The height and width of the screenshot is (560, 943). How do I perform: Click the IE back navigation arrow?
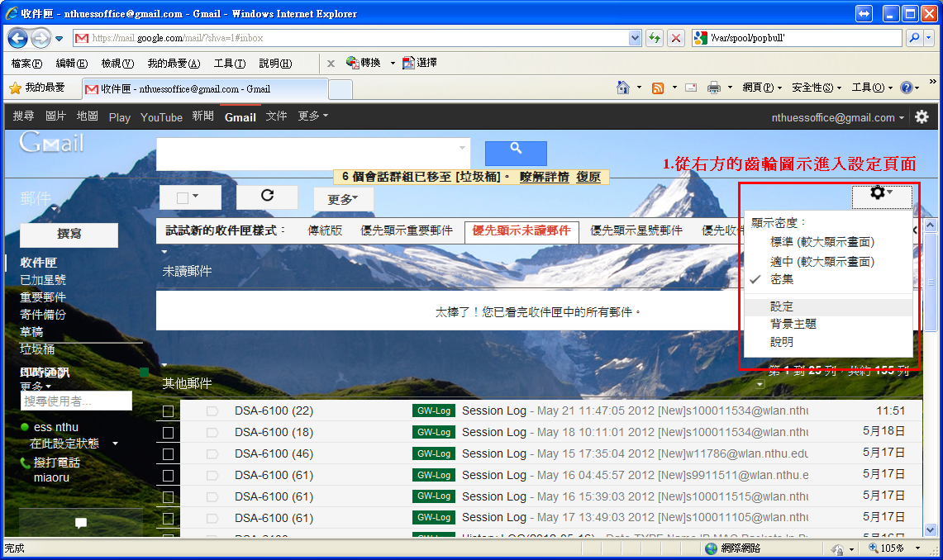(x=17, y=38)
